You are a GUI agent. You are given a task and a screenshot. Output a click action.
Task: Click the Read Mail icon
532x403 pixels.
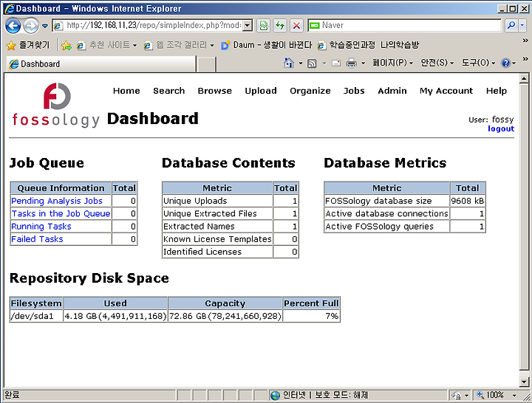336,63
